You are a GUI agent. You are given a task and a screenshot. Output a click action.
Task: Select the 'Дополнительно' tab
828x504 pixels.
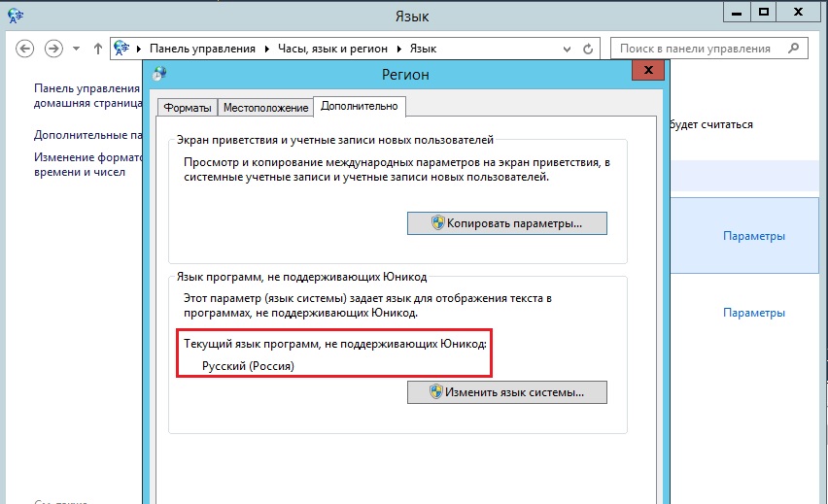359,106
